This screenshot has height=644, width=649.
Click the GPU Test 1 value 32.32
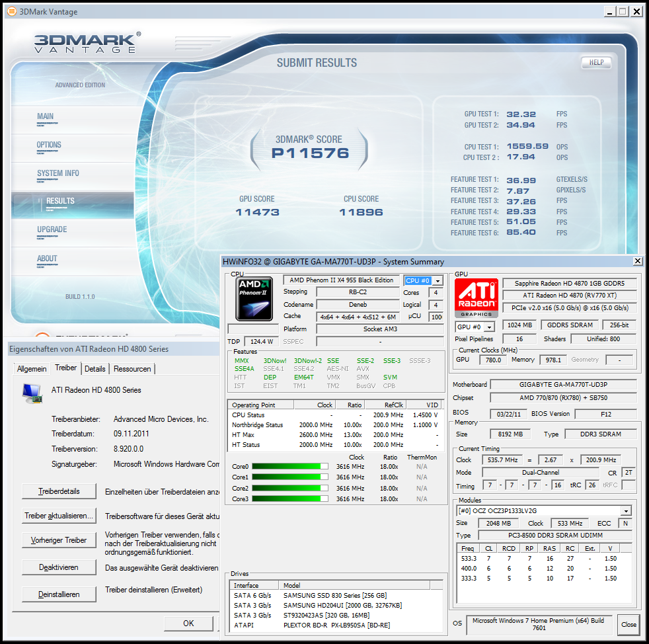point(521,114)
